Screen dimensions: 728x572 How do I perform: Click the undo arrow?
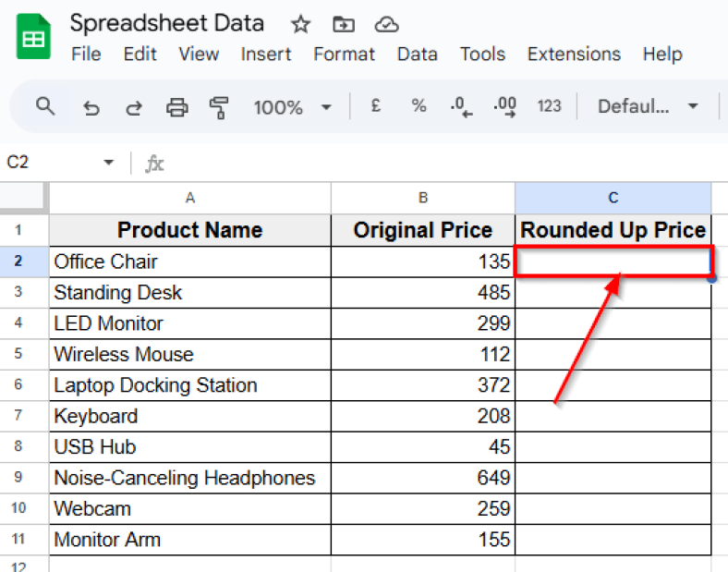(x=91, y=108)
